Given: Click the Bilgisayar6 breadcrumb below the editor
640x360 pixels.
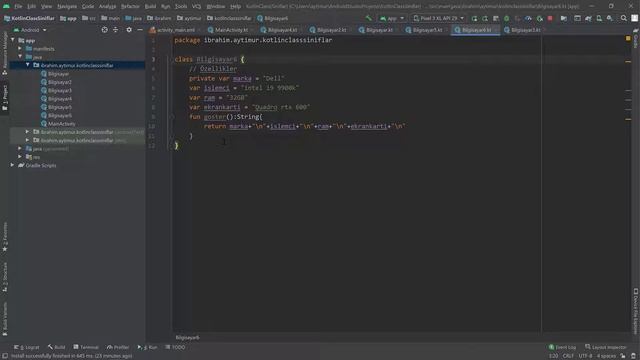Looking at the screenshot, I should [187, 338].
